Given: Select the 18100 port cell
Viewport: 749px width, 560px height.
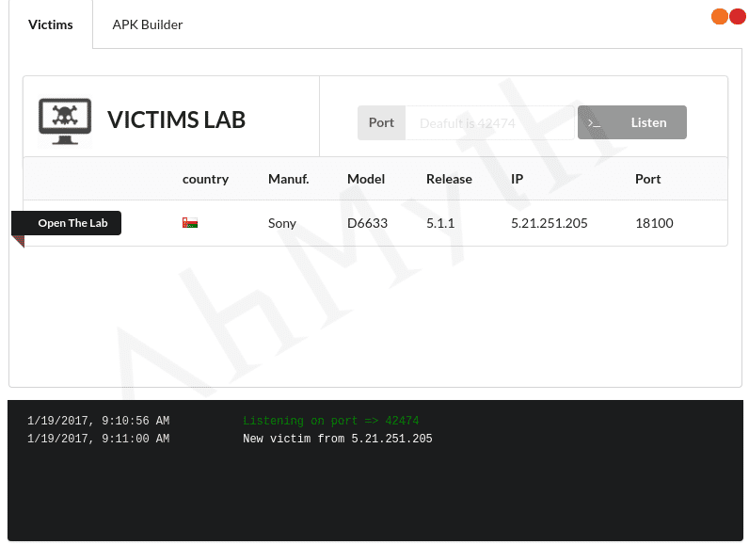Looking at the screenshot, I should click(x=654, y=223).
